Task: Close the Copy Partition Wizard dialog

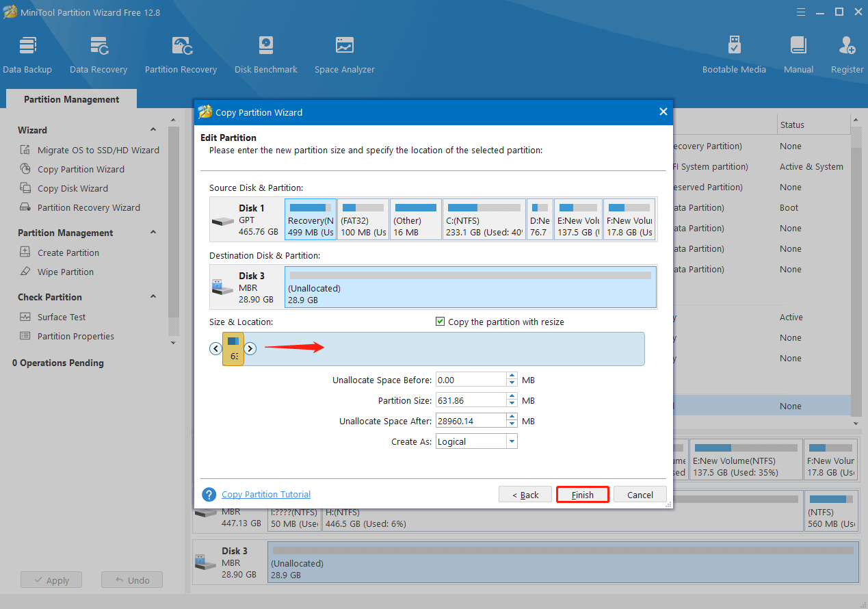Action: tap(663, 112)
